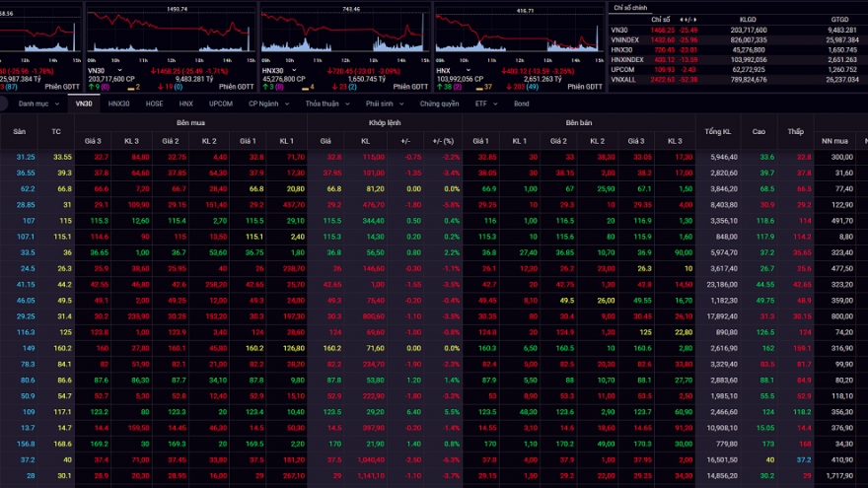Open the Danh mục dropdown
The image size is (868, 488).
click(x=38, y=103)
